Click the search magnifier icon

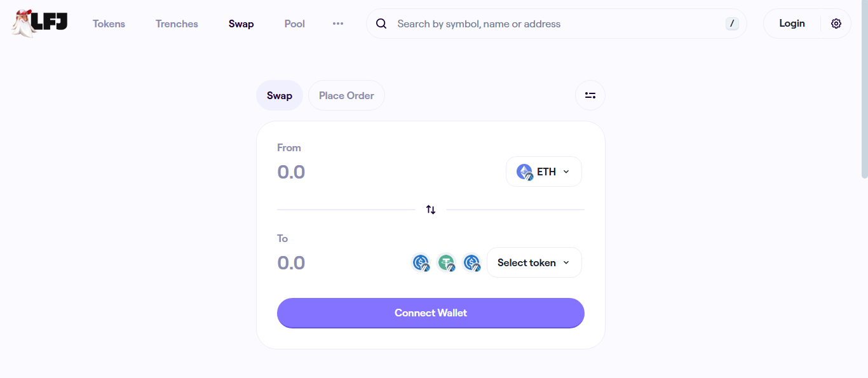(381, 24)
